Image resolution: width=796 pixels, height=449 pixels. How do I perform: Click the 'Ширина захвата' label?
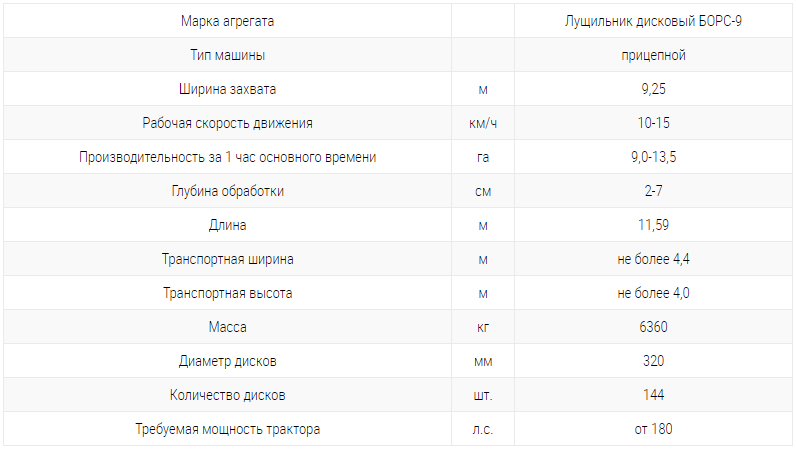(227, 89)
